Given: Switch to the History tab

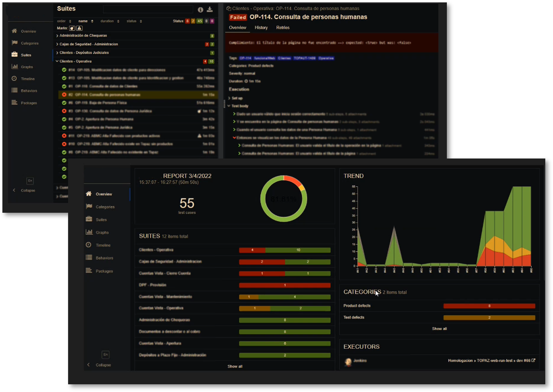Looking at the screenshot, I should (261, 28).
